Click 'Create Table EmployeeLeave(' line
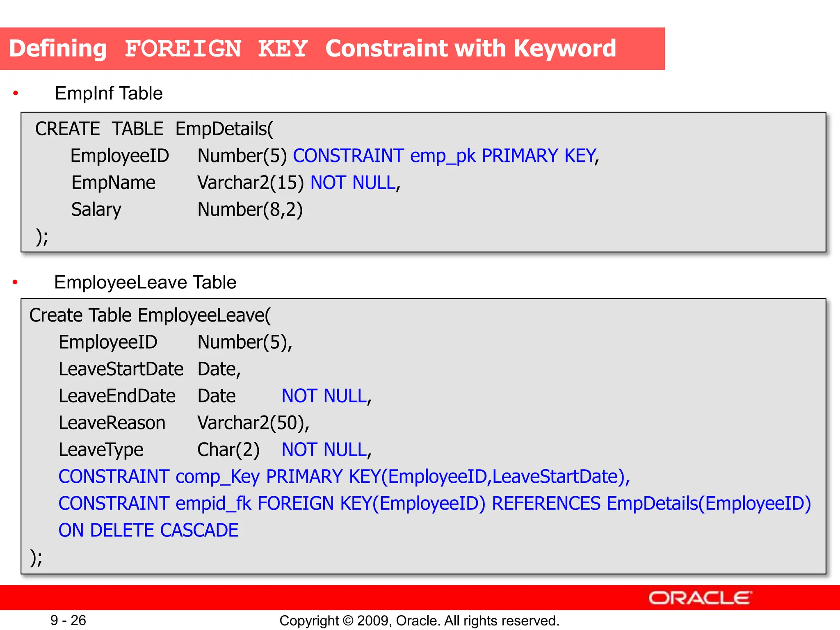 [150, 315]
